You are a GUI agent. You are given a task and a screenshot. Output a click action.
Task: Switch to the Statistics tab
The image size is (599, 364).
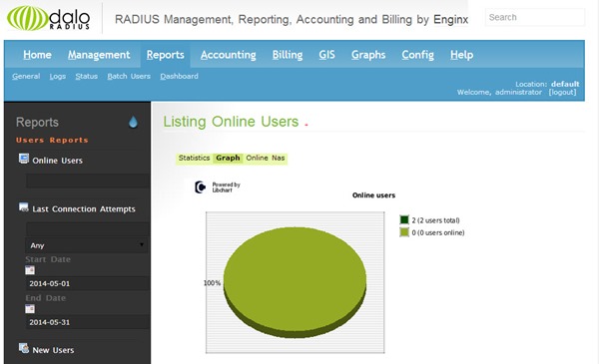tap(194, 158)
